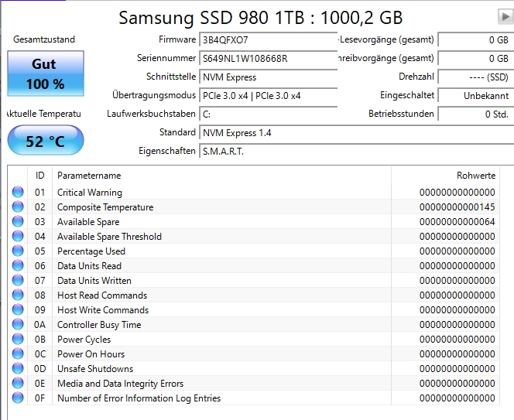Select the Composite Temperature parameter name

[x=105, y=207]
